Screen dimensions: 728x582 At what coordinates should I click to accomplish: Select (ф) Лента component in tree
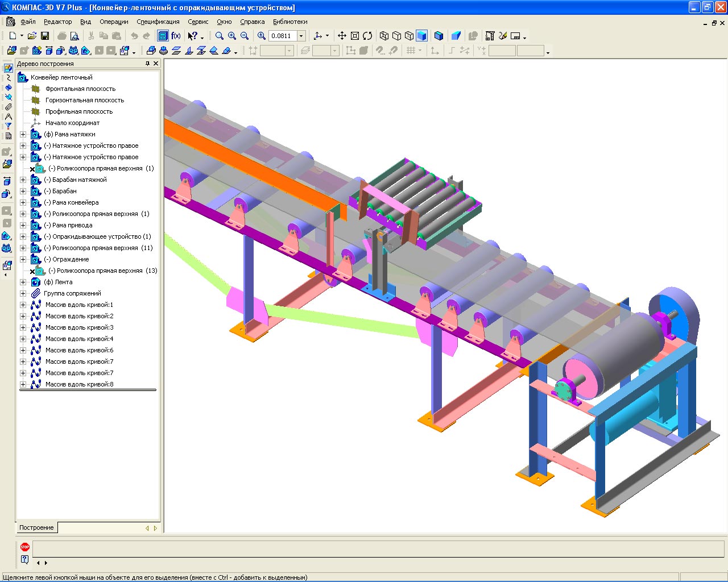coord(58,282)
